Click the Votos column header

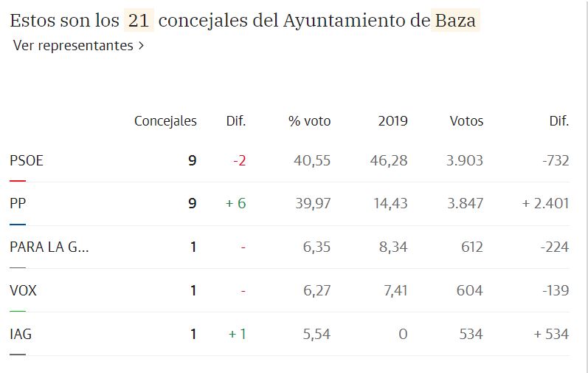[x=466, y=121]
